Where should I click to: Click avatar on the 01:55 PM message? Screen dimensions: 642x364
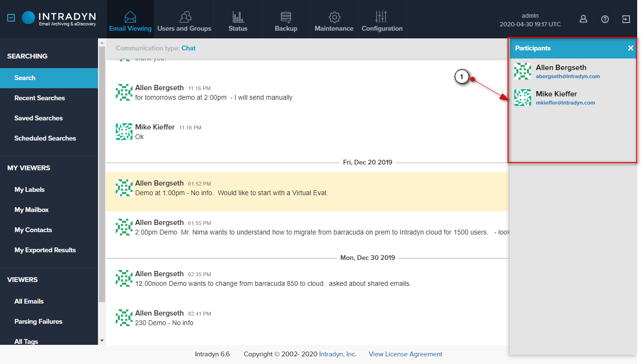(124, 227)
